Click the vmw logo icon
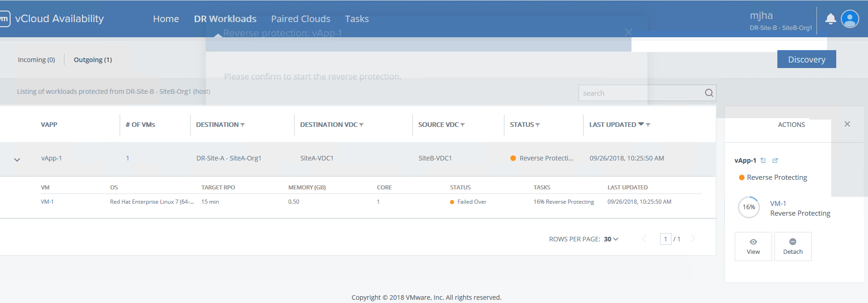The image size is (868, 303). point(5,19)
